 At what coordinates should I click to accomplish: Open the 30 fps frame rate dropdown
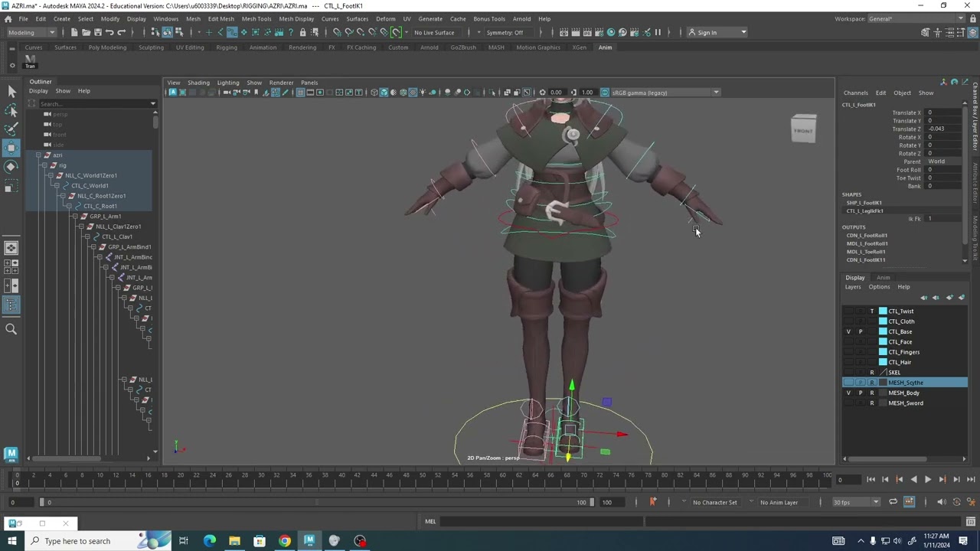click(857, 502)
